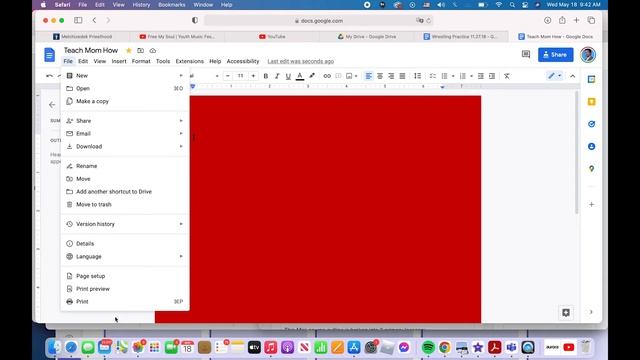Switch to the My Drive browser tab
This screenshot has width=640, height=360.
[x=367, y=36]
